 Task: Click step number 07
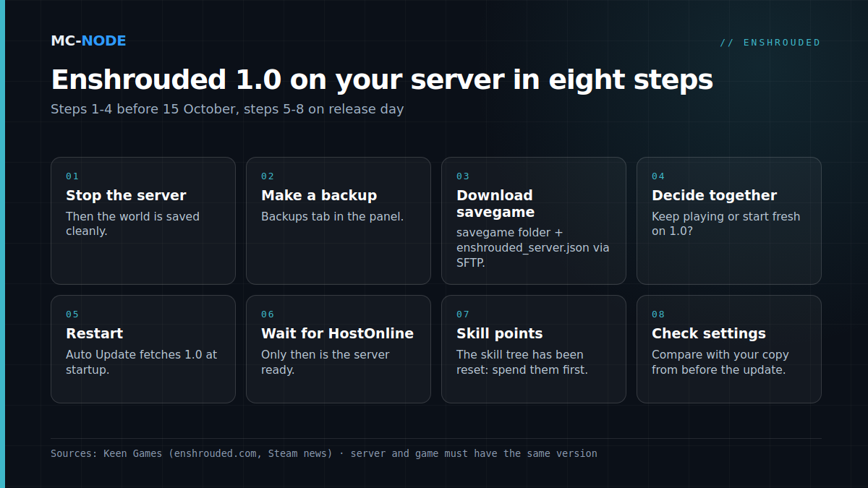[463, 314]
